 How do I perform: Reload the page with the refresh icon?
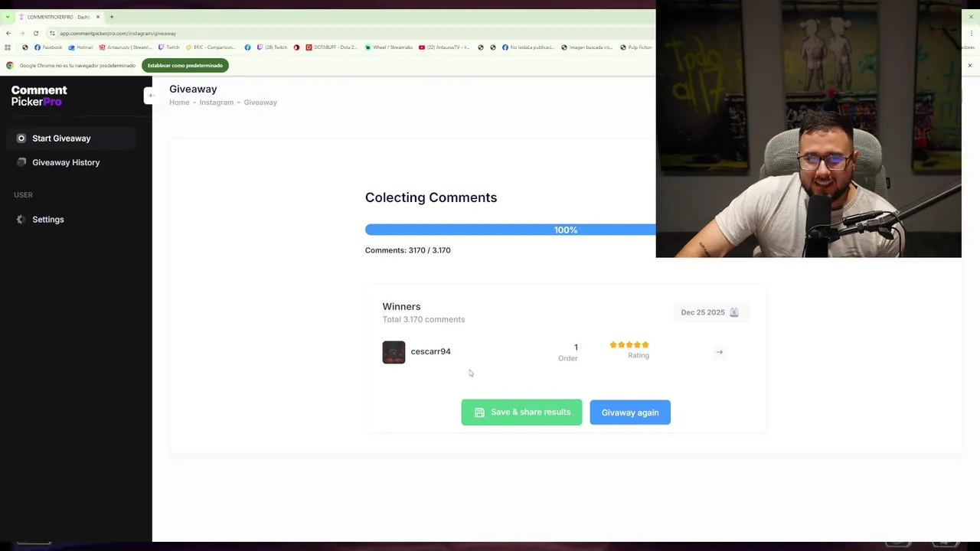[x=36, y=34]
